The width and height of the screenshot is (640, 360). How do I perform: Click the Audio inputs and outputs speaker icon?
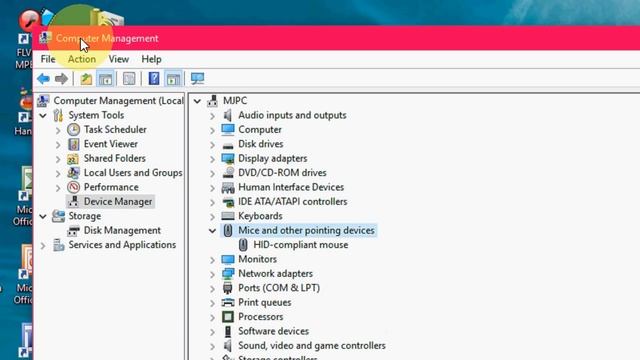[228, 115]
